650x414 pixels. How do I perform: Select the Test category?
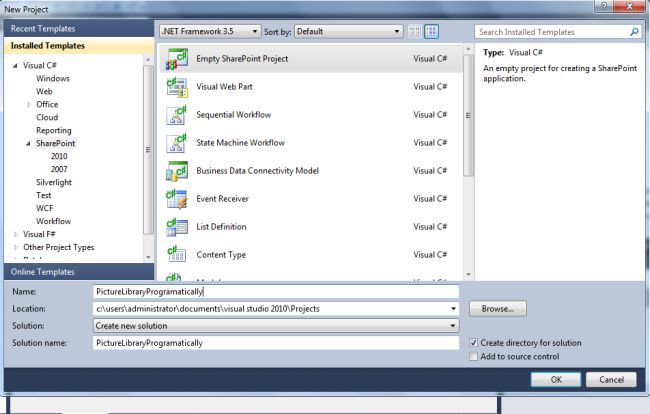[x=44, y=195]
